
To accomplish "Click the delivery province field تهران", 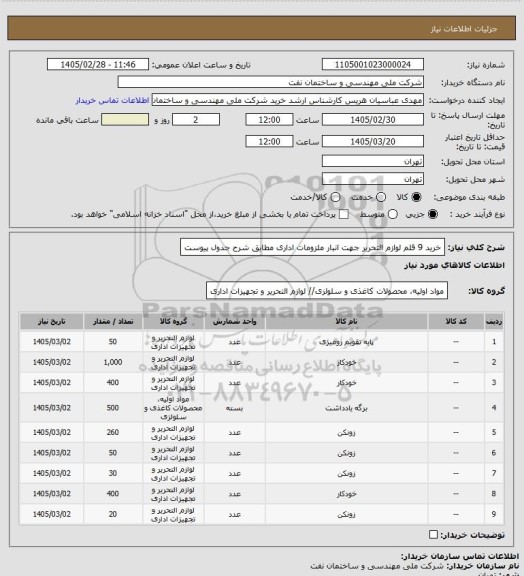I will point(373,161).
